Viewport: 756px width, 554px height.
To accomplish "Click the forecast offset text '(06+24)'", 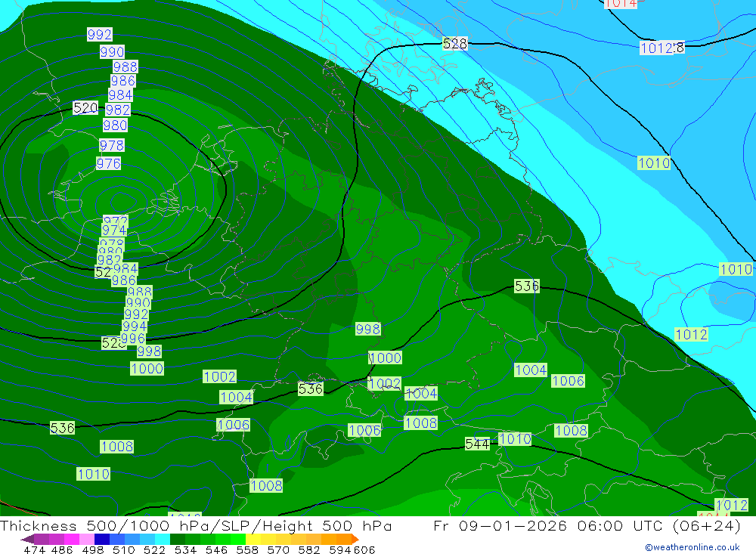I will tap(706, 525).
